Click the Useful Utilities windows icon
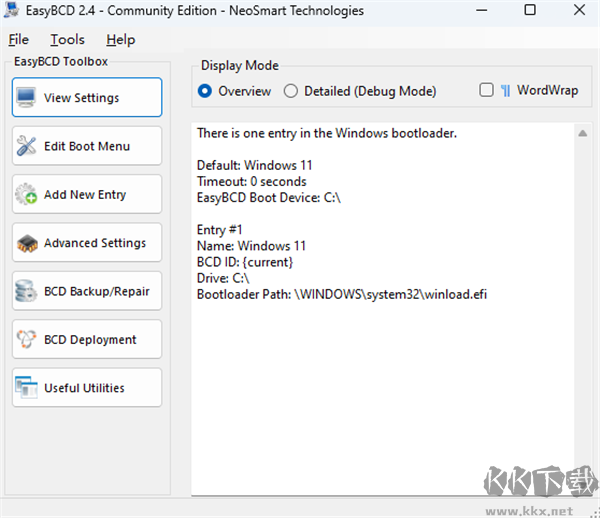 [x=26, y=388]
